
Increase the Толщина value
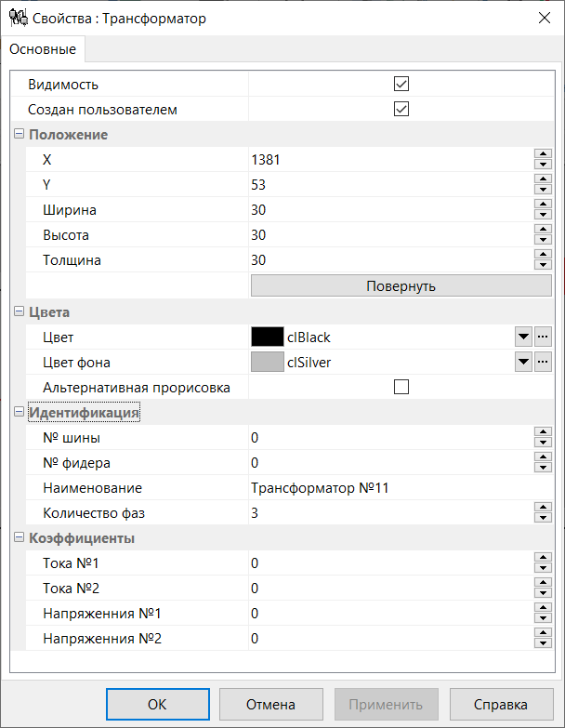click(544, 255)
